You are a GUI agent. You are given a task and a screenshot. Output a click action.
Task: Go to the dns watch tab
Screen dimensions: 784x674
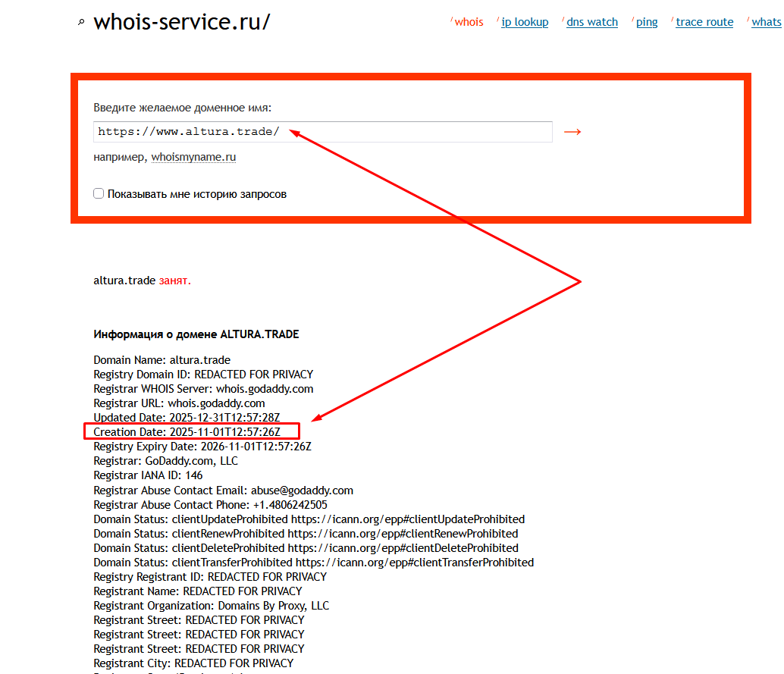click(592, 22)
